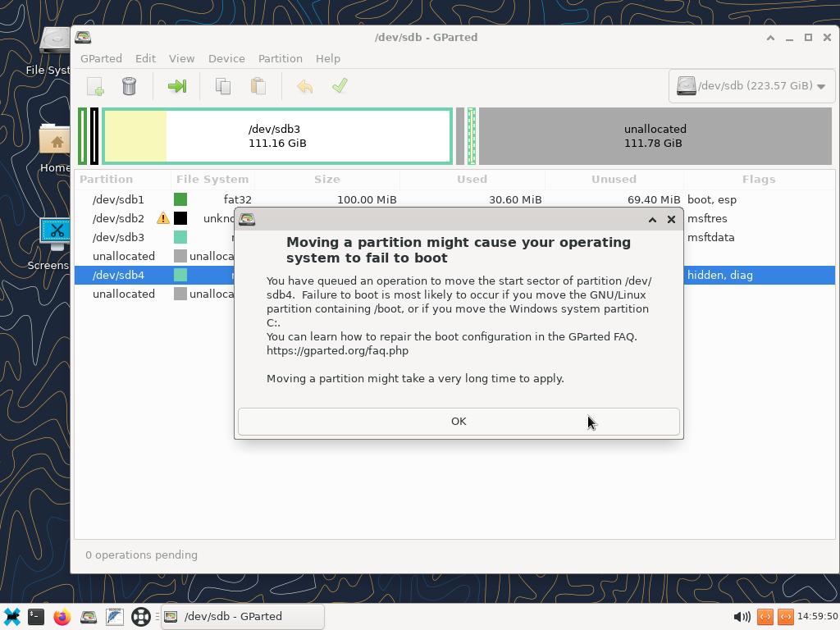Click the Apply all operations checkmark
840x630 pixels.
point(340,86)
